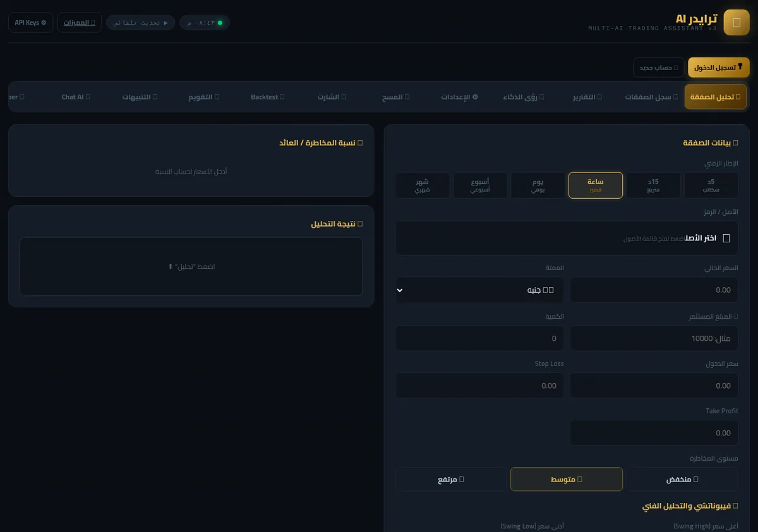
Task: Select منخفض low risk level
Action: pyautogui.click(x=682, y=479)
